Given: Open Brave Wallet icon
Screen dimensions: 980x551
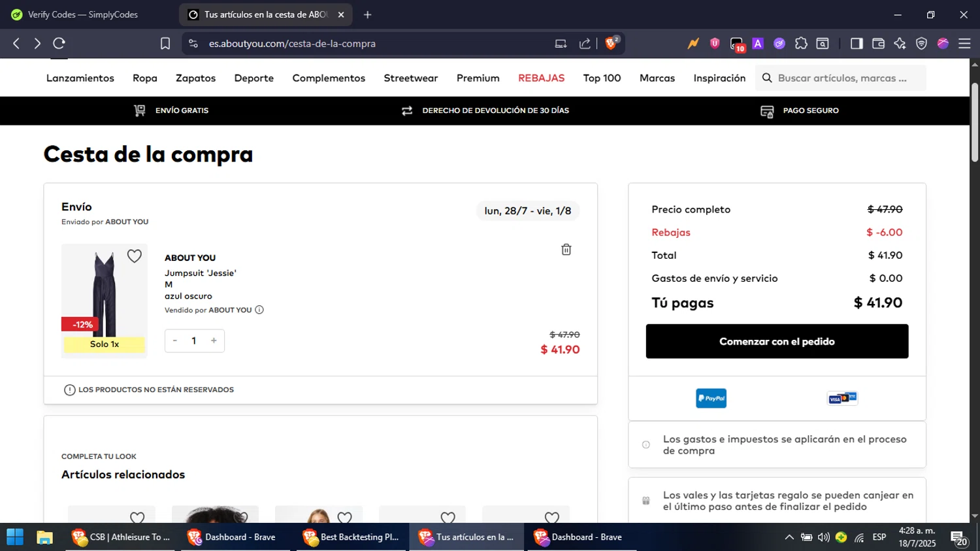Looking at the screenshot, I should (878, 43).
